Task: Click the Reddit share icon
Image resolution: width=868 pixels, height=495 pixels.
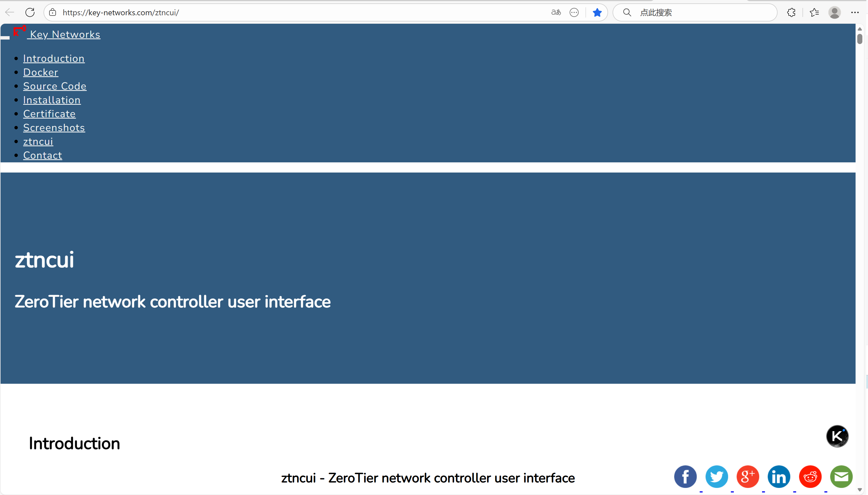Action: [810, 477]
